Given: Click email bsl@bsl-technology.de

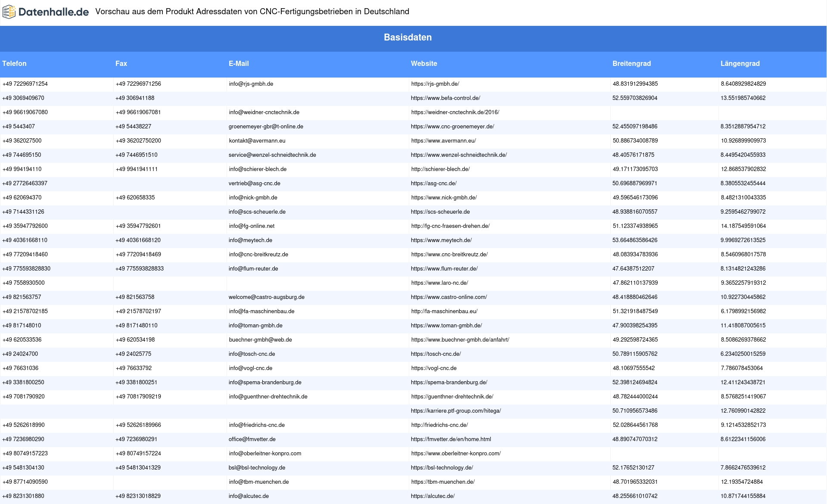Looking at the screenshot, I should (257, 468).
